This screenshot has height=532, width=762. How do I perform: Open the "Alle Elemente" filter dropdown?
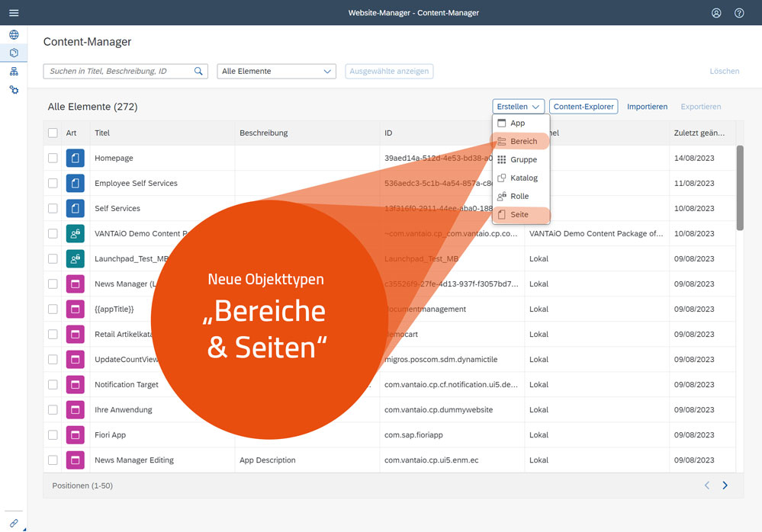click(276, 70)
